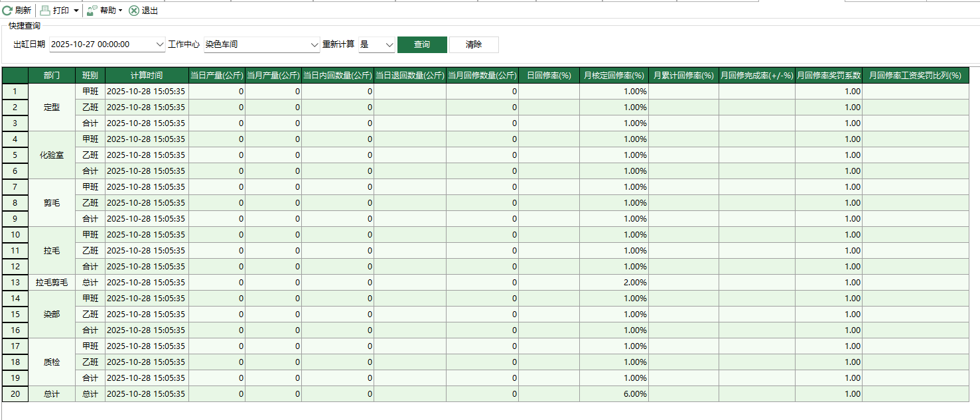The image size is (980, 420).
Task: Sort by the 部门 column header
Action: (x=52, y=76)
